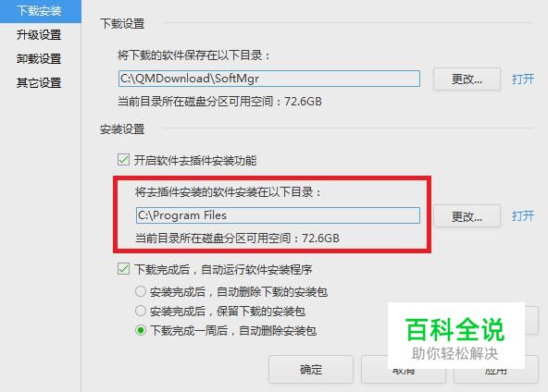Click 更改... button beside the Program Files path

click(x=467, y=216)
